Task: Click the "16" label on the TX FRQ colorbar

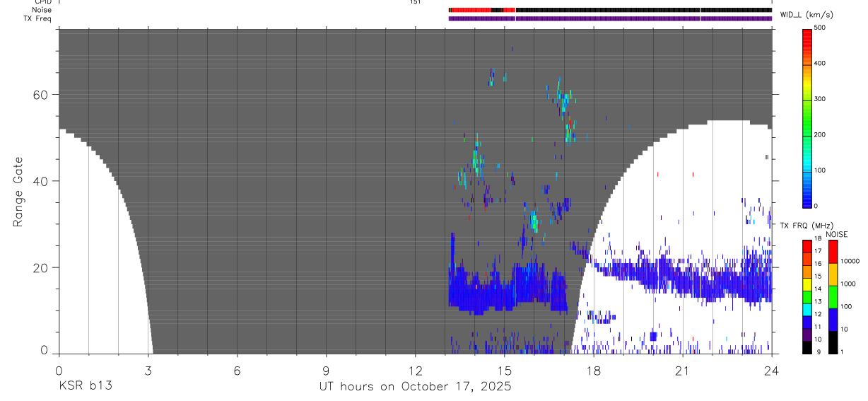Action: coord(818,264)
